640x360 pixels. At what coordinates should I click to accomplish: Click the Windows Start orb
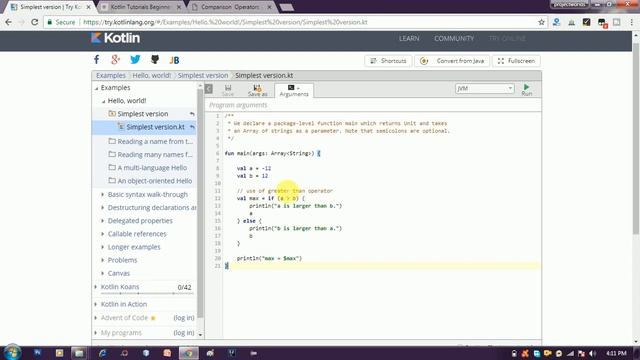pos(12,353)
